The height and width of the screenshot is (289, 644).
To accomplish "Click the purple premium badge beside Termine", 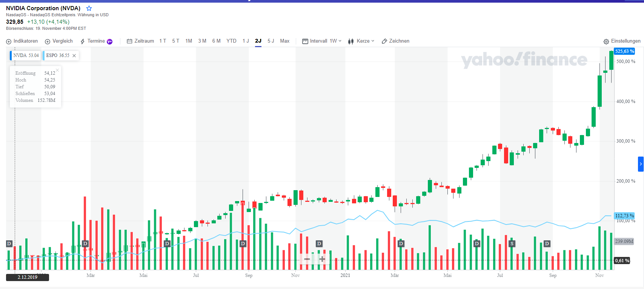I will (109, 42).
